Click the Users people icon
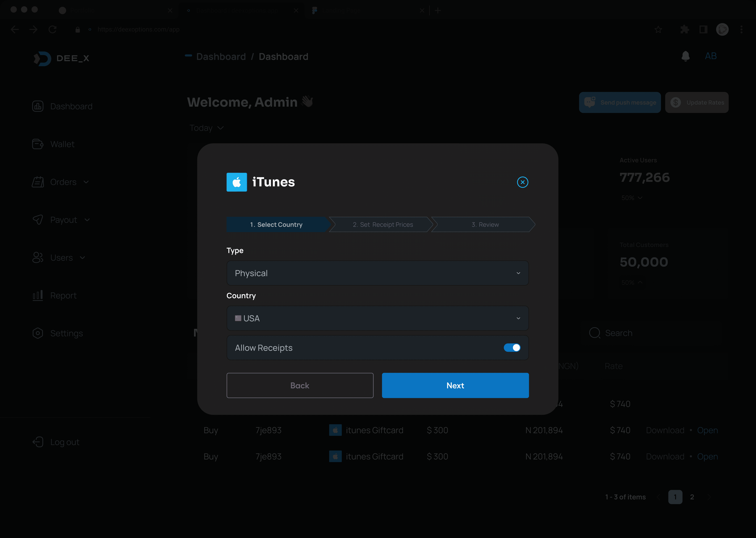Viewport: 756px width, 538px height. 38,257
